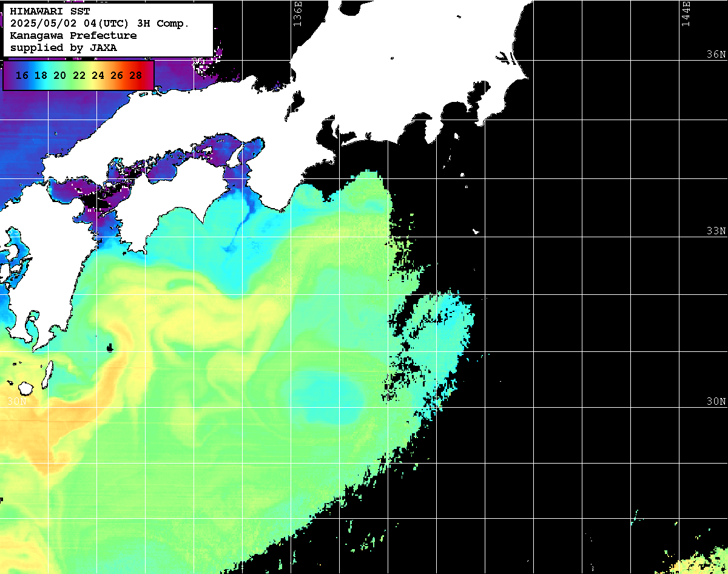Screen dimensions: 728x574
Task: Click the "Kanagawa Prefecture" label
Action: click(x=73, y=36)
